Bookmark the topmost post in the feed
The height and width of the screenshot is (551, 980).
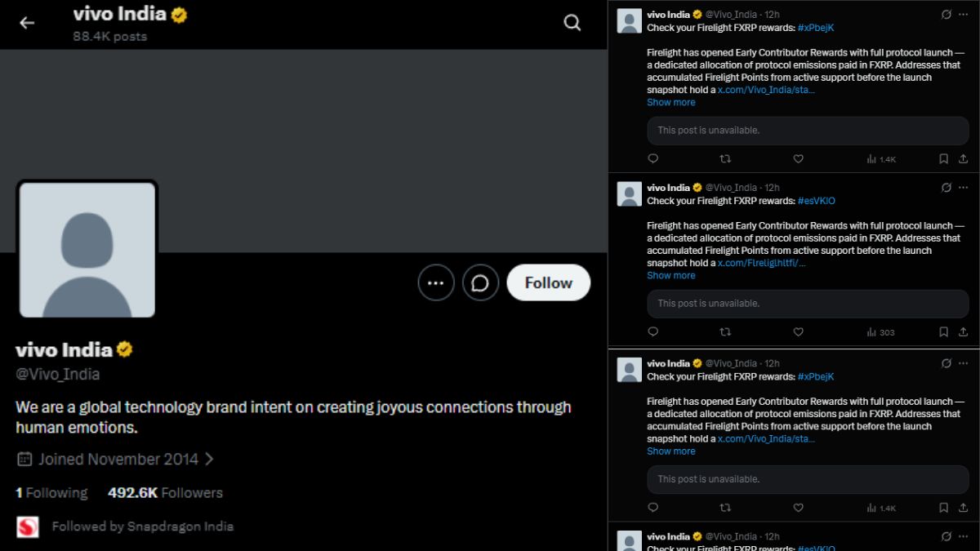(x=943, y=159)
